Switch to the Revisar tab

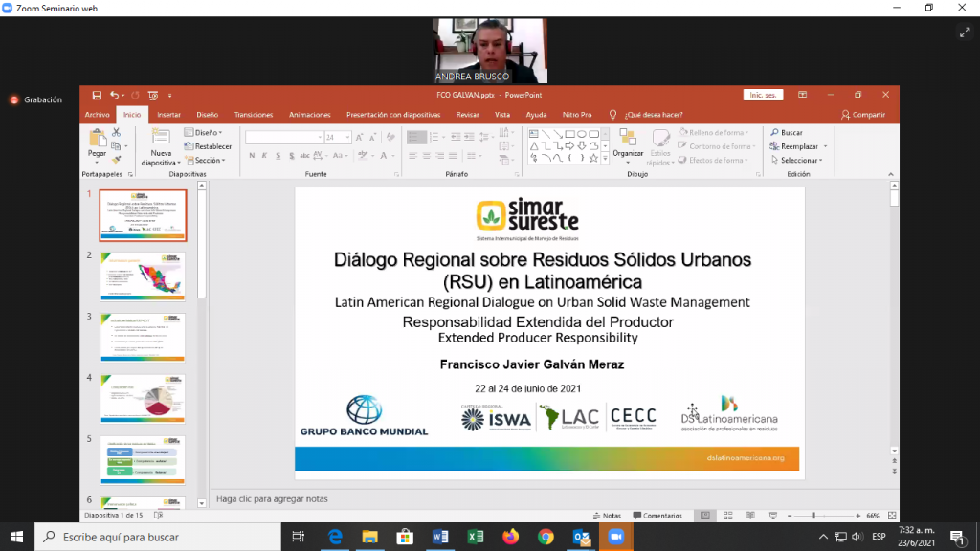(467, 115)
